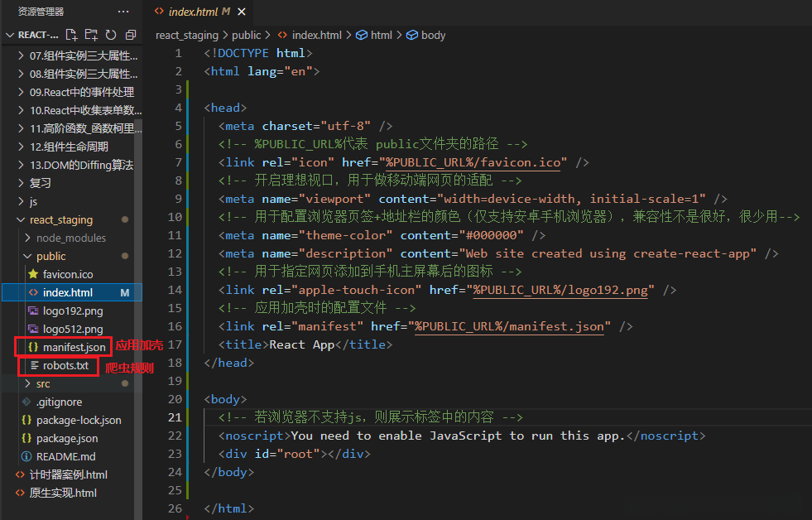
Task: Collapse the react_staging folder
Action: 60,219
